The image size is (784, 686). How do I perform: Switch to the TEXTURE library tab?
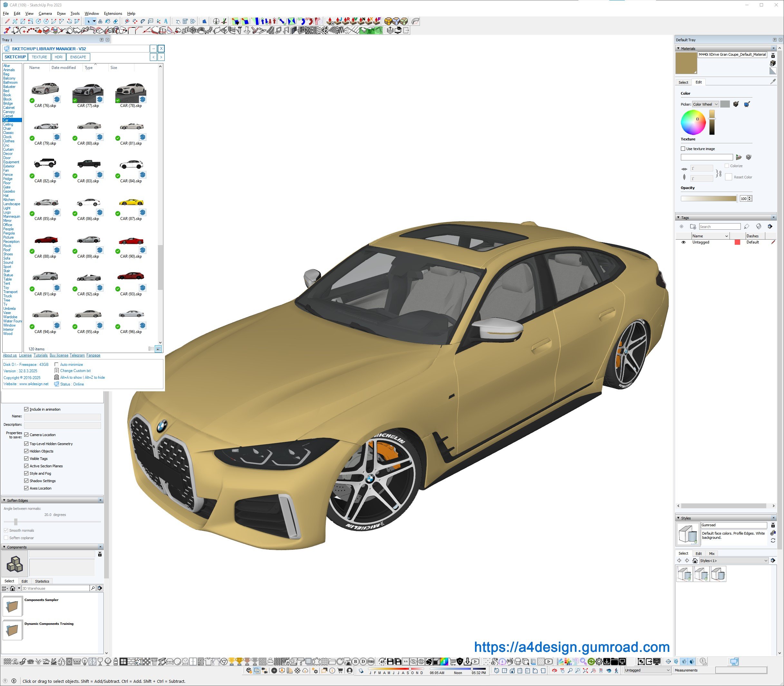[x=39, y=57]
